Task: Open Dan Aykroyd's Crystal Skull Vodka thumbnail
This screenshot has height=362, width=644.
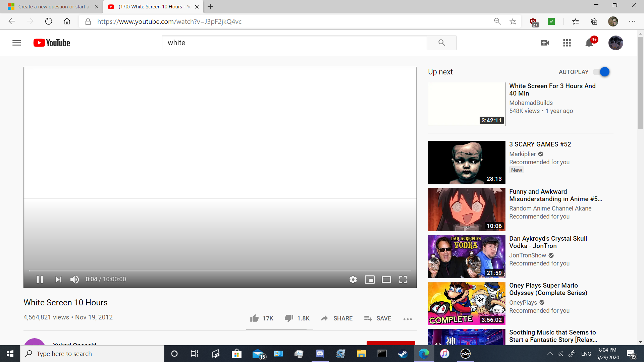Action: tap(467, 256)
